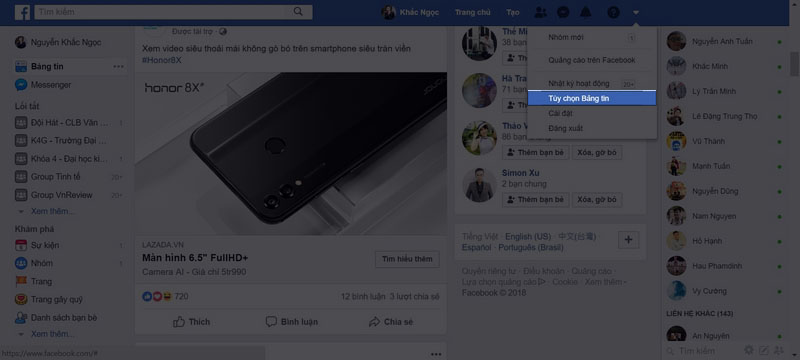This screenshot has width=800, height=360.
Task: Click the account menu down arrow
Action: pyautogui.click(x=636, y=13)
